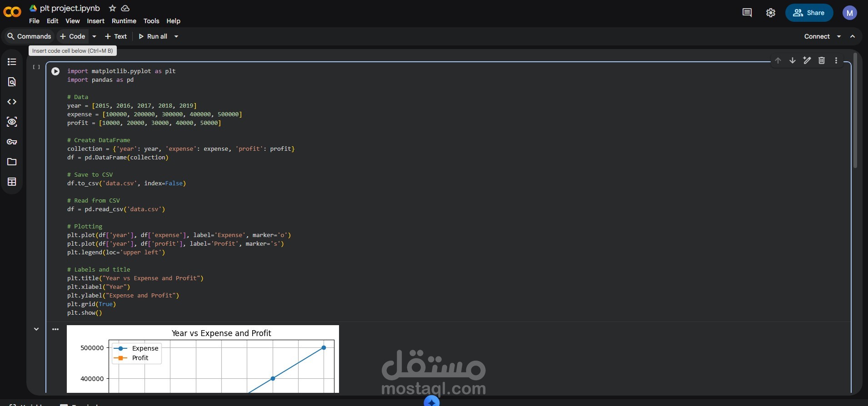Image resolution: width=868 pixels, height=406 pixels.
Task: Open the comments panel icon
Action: 747,13
